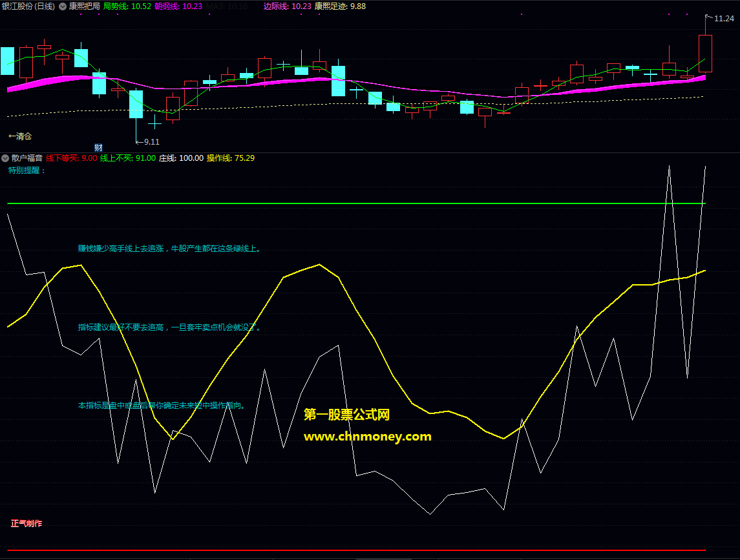Click the tip text about 不要去追高
Image resolution: width=740 pixels, height=560 pixels.
coord(169,327)
